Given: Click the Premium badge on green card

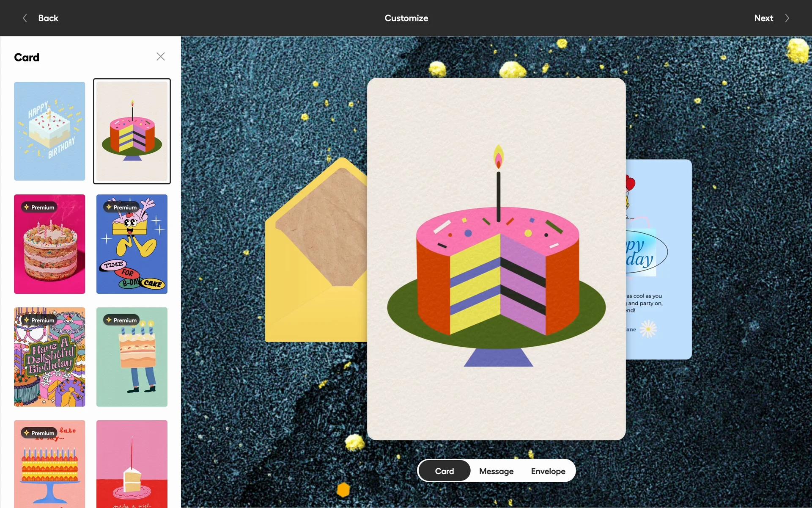Looking at the screenshot, I should pos(121,320).
